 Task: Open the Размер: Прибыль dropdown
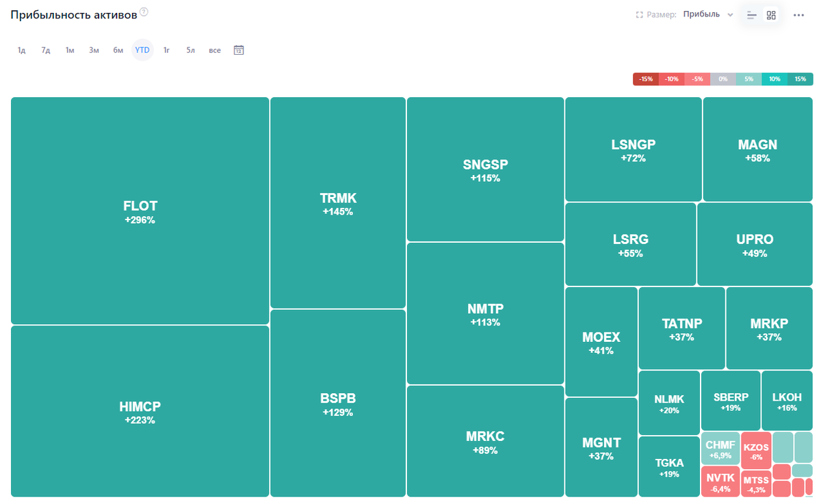click(x=707, y=14)
